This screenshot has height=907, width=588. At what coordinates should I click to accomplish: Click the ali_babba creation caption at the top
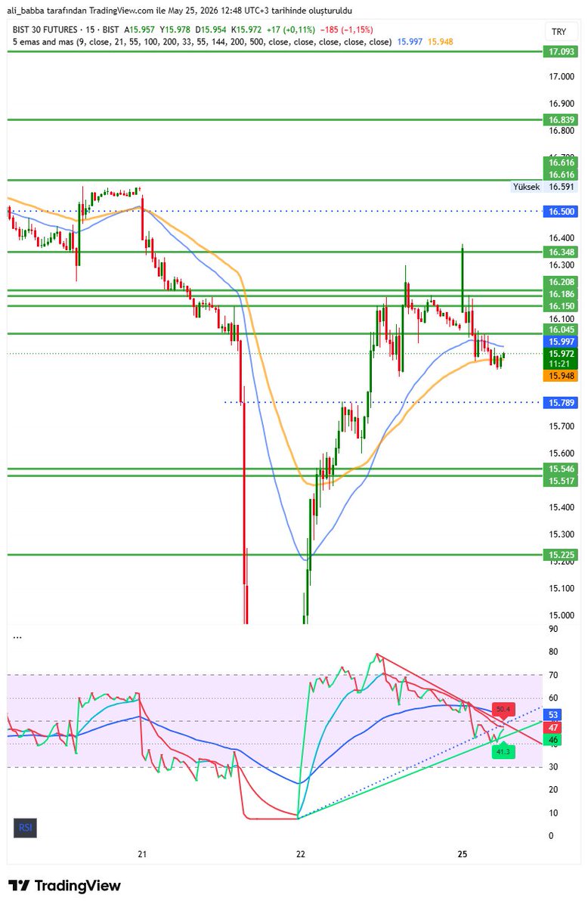tap(179, 11)
